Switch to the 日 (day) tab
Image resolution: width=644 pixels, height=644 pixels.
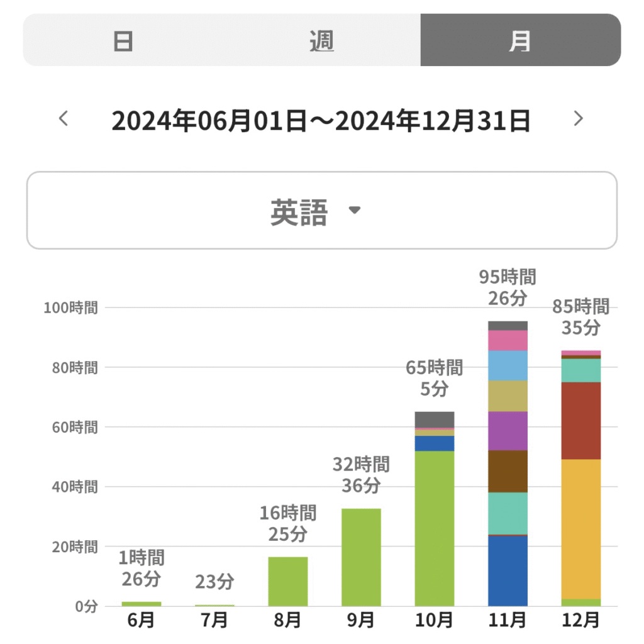(123, 40)
